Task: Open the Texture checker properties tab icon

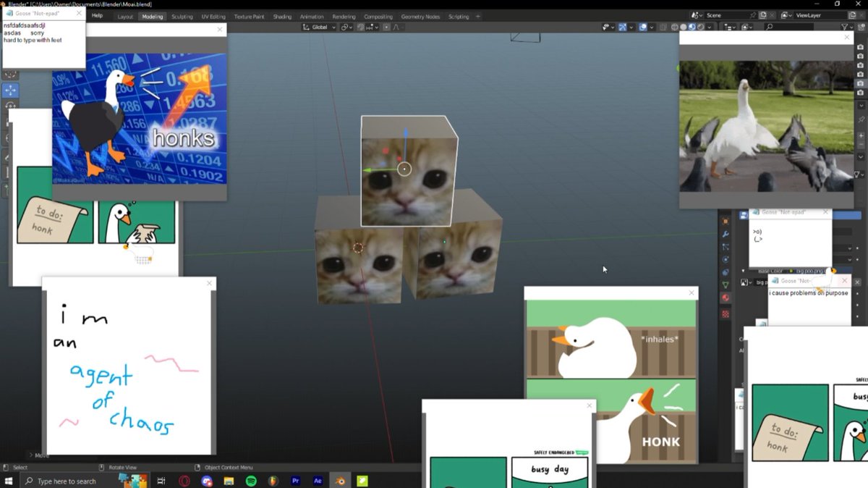Action: coord(726,314)
